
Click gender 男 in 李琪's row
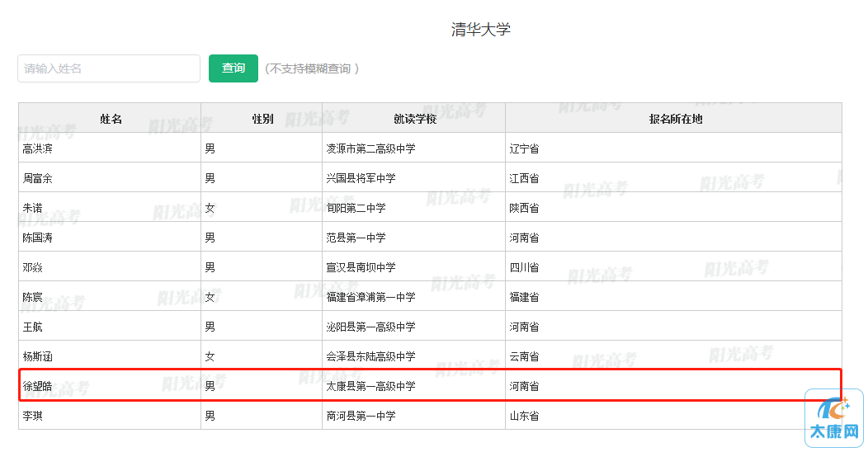coord(210,416)
